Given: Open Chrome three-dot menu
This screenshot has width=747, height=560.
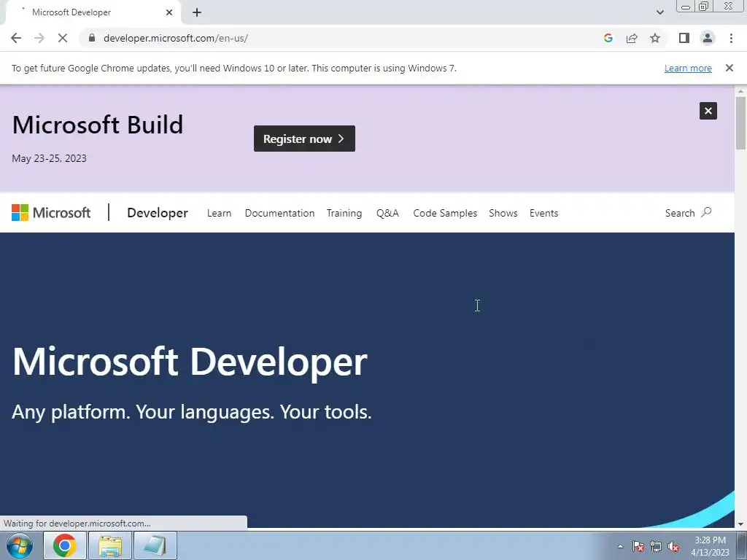Looking at the screenshot, I should 731,38.
